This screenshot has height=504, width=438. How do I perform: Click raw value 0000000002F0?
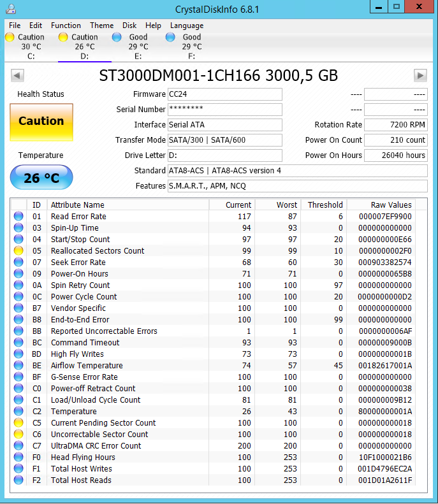coord(385,250)
